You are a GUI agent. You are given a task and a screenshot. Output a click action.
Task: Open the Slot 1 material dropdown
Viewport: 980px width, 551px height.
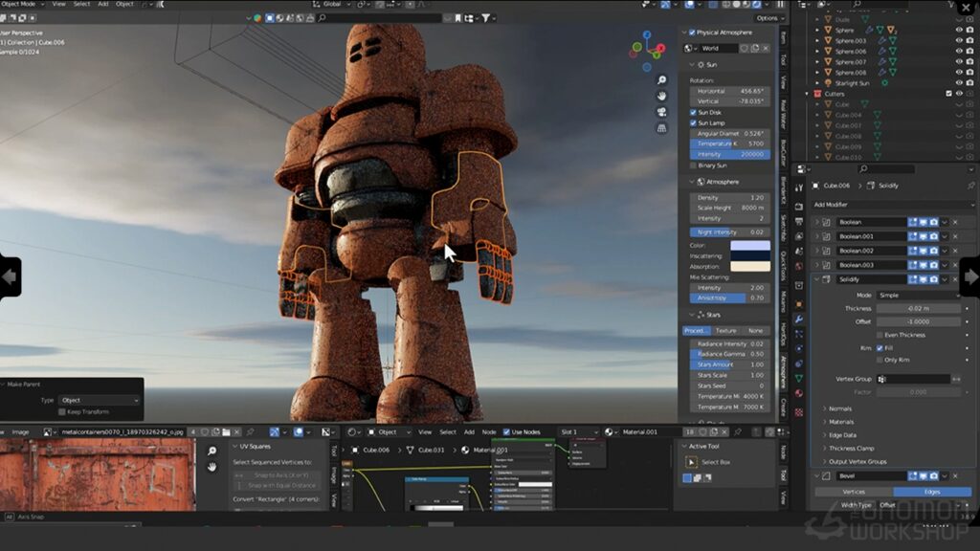coord(578,431)
